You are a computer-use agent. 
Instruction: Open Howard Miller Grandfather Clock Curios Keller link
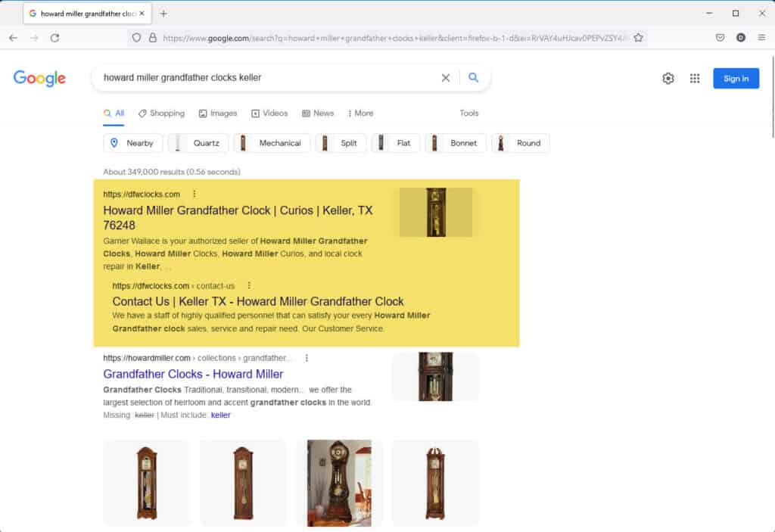pos(238,217)
